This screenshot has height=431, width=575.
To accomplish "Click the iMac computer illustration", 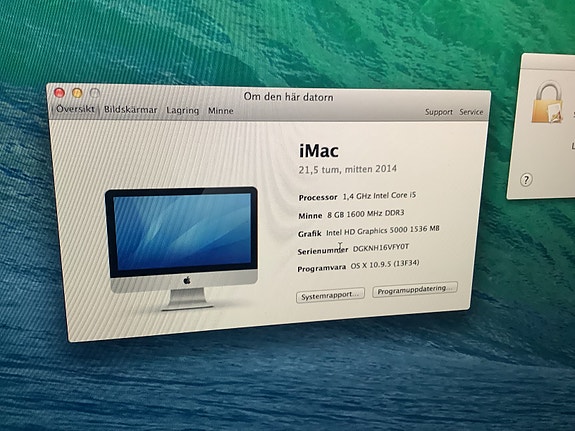I will click(x=182, y=249).
